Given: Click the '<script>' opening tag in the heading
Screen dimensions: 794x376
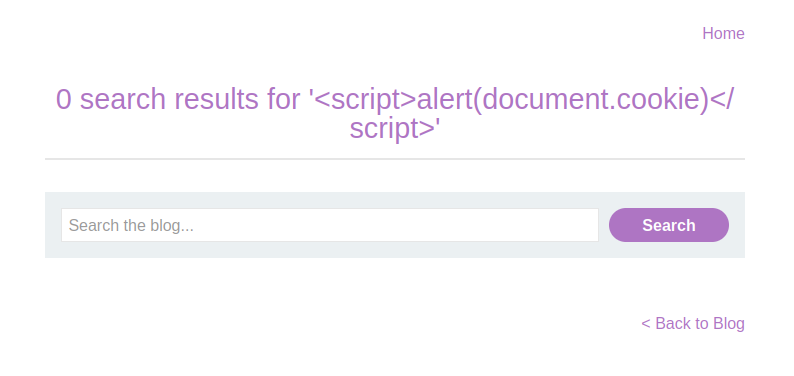Looking at the screenshot, I should (365, 99).
